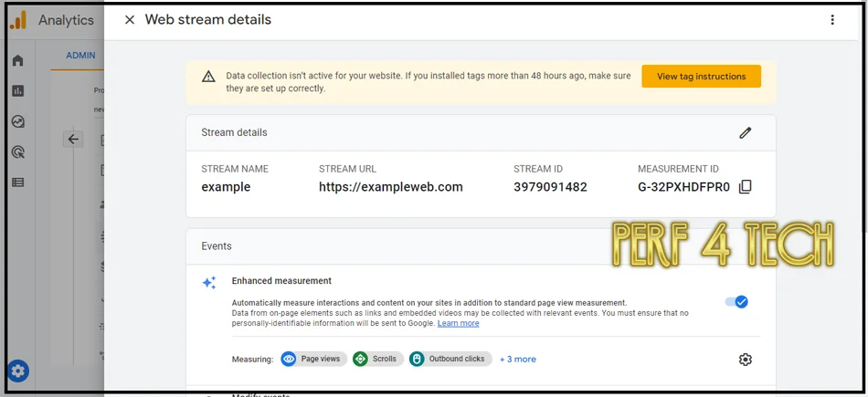Click stream name 'example'
868x397 pixels.
(226, 187)
